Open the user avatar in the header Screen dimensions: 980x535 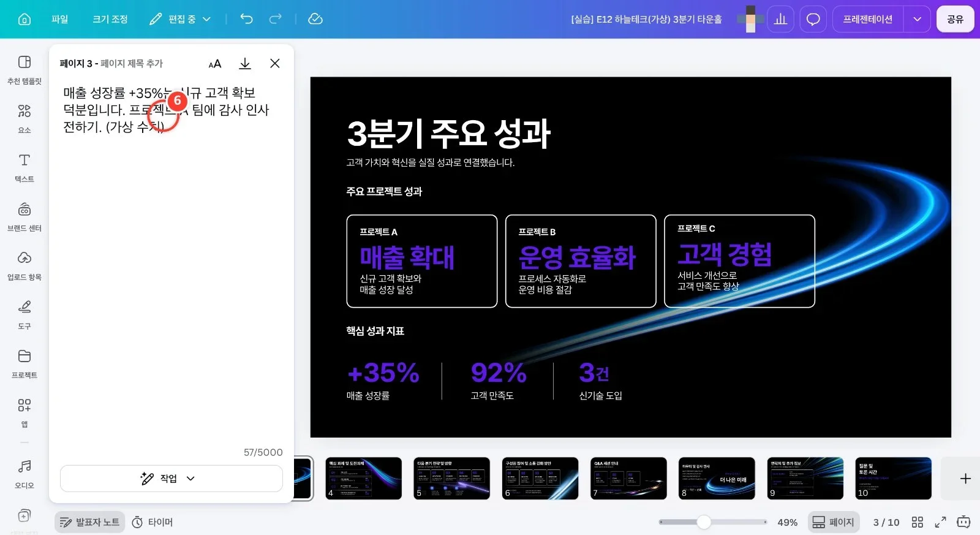(x=750, y=19)
